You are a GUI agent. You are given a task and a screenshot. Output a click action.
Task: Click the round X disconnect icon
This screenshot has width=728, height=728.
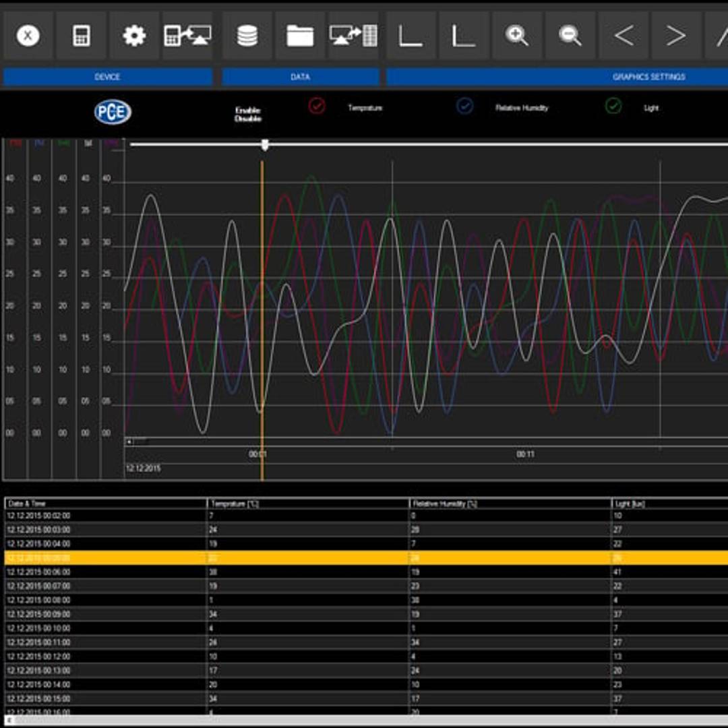pos(28,36)
